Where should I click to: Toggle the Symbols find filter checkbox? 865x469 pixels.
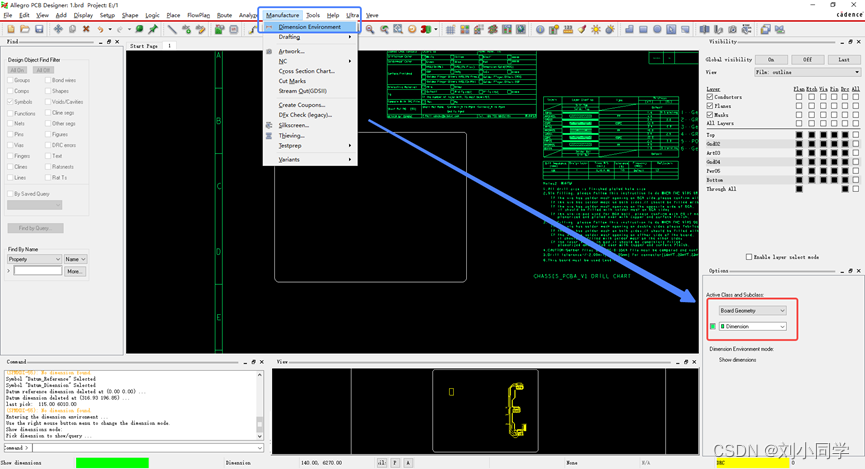pos(10,102)
